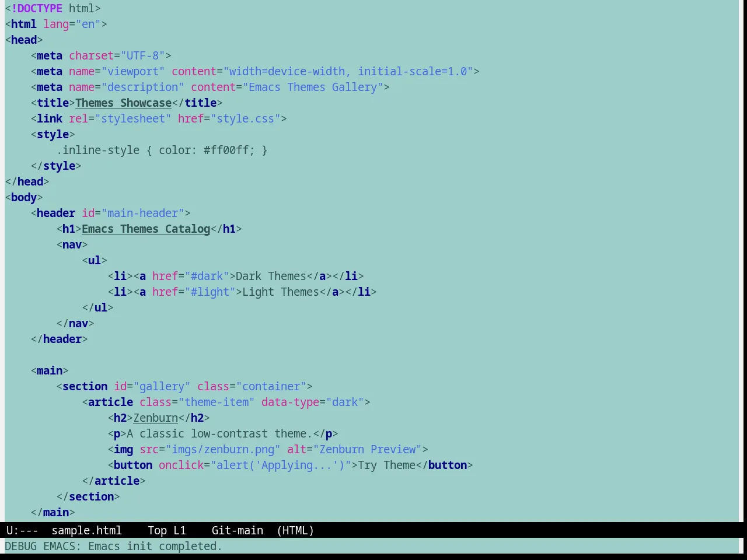The width and height of the screenshot is (747, 560).
Task: Click the heading text 'Emacs Themes Catalog'
Action: pyautogui.click(x=146, y=229)
